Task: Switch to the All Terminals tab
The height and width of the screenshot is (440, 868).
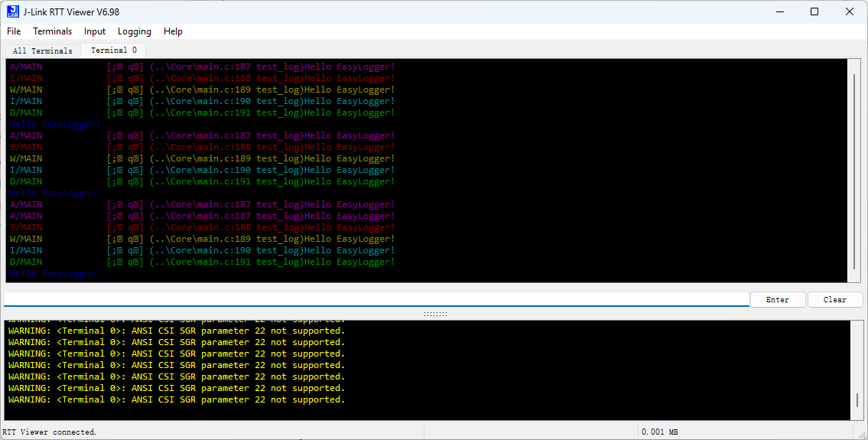Action: click(x=43, y=51)
